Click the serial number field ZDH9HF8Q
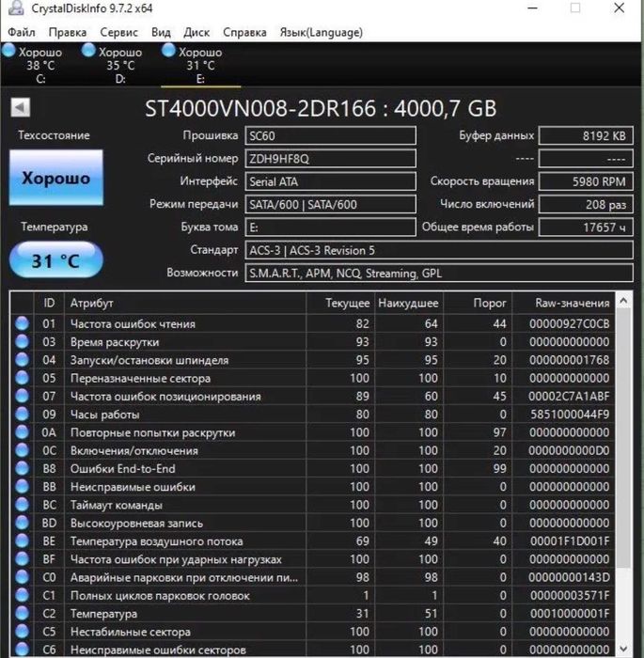This screenshot has height=658, width=644. [x=330, y=159]
